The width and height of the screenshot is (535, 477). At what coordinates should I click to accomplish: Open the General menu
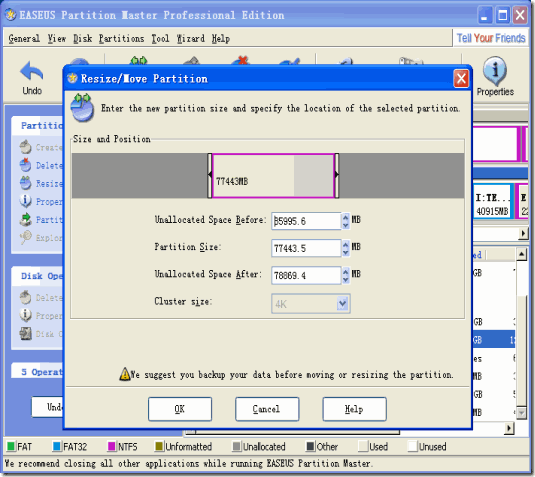[24, 38]
